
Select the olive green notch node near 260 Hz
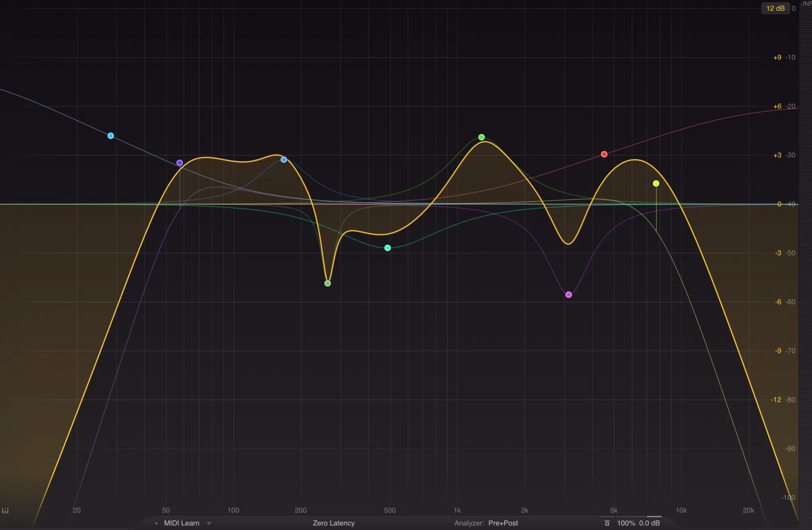coord(328,283)
